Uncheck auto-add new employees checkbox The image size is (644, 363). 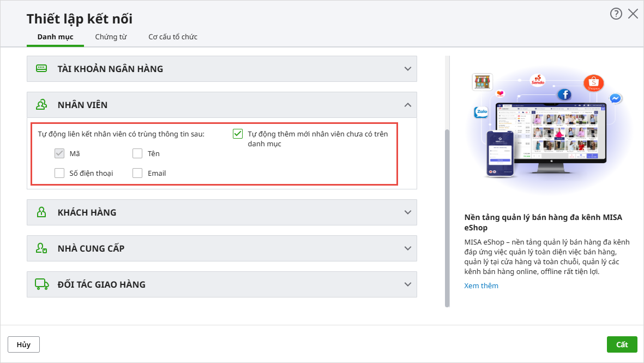[238, 134]
